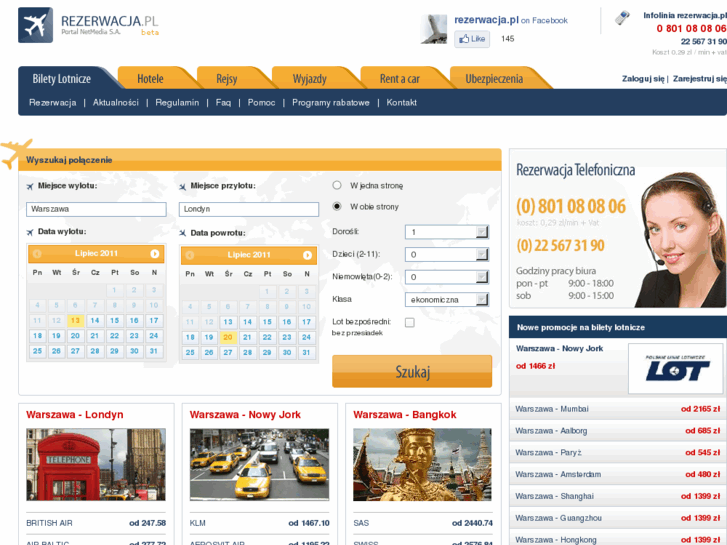Screen dimensions: 727x545
Task: Click the KLM od 1467.10 offer
Action: tap(259, 523)
